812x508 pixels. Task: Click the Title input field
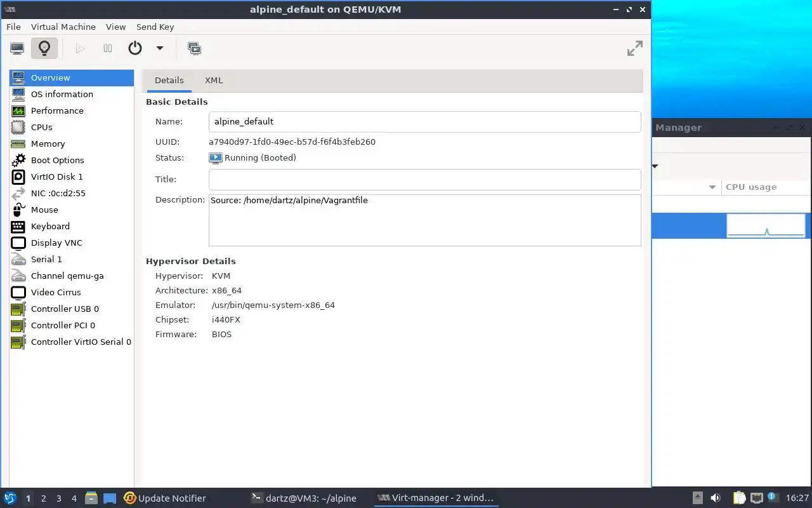pyautogui.click(x=424, y=179)
